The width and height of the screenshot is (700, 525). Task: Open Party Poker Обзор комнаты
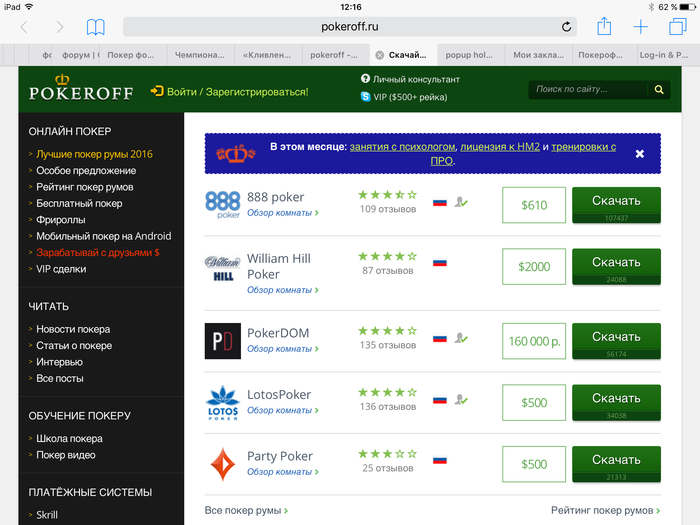point(283,472)
